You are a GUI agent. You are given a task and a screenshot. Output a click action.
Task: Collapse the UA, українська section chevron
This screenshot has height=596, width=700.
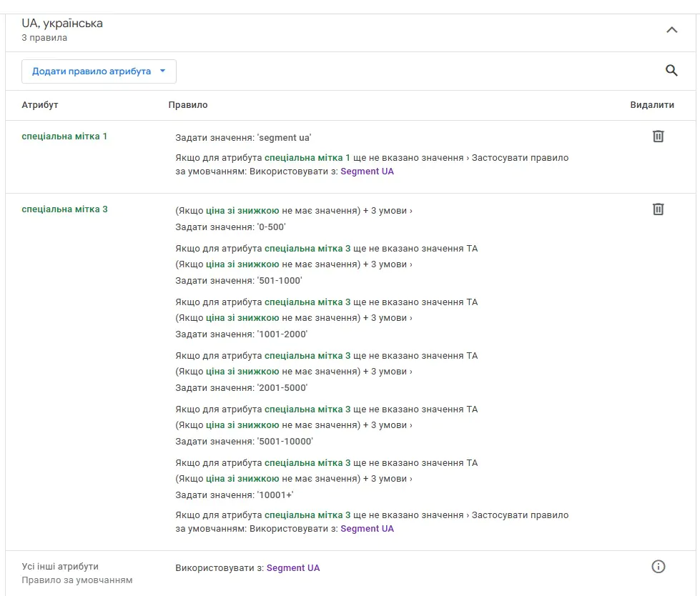tap(671, 30)
